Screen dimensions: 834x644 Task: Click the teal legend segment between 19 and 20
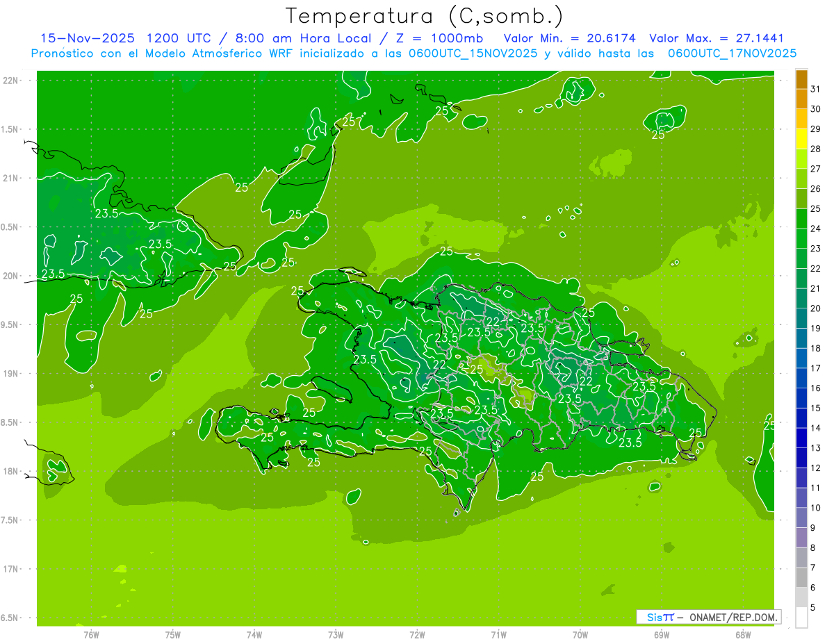coord(801,318)
